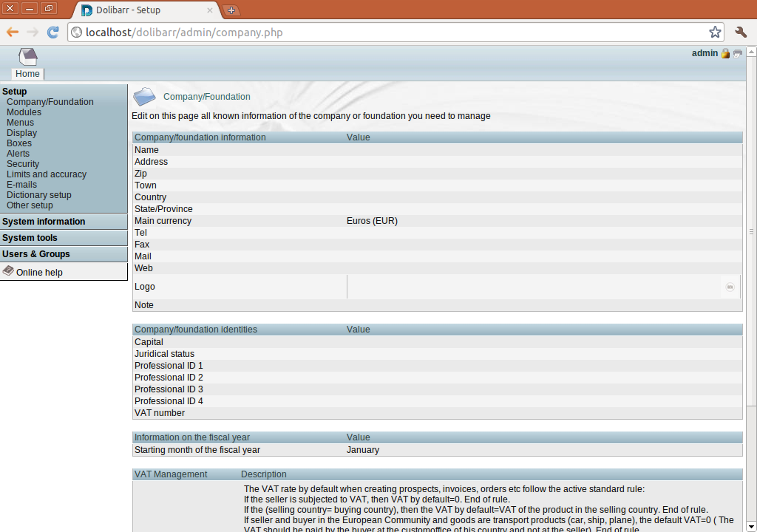Click the small logo placeholder icon in Logo row
This screenshot has width=757, height=532.
730,287
